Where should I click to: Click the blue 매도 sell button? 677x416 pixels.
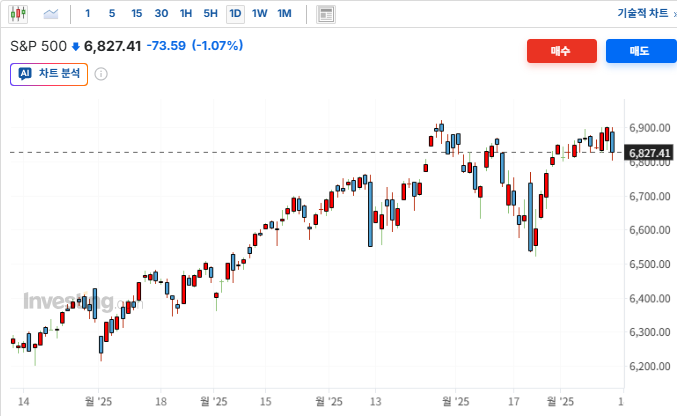click(641, 51)
